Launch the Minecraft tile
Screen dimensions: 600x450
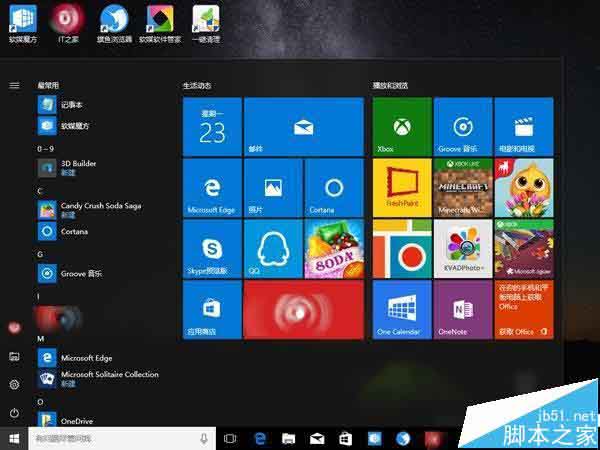pyautogui.click(x=463, y=188)
